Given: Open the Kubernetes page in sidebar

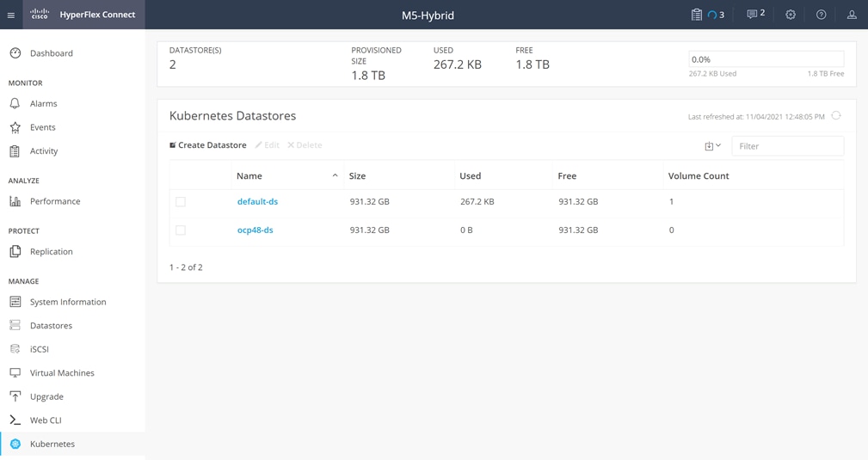Looking at the screenshot, I should point(72,444).
